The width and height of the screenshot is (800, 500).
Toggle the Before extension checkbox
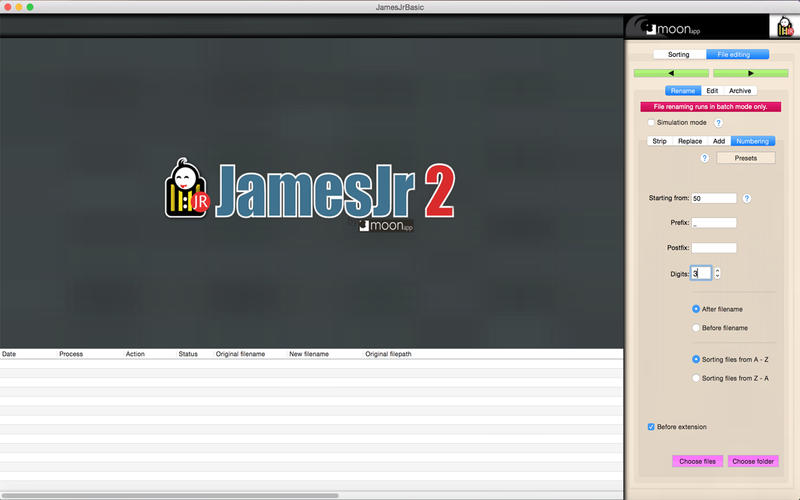[x=651, y=427]
